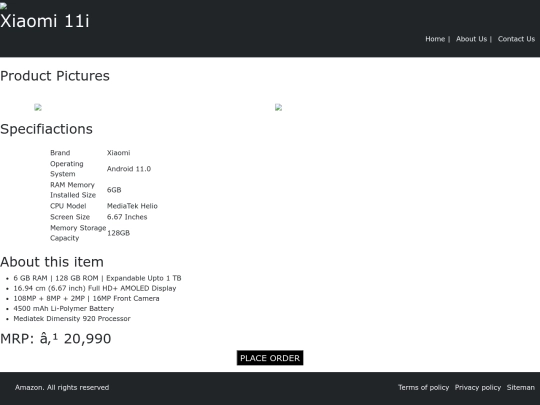Select the Memory Storage Capacity label
This screenshot has height=405, width=540.
click(x=78, y=233)
